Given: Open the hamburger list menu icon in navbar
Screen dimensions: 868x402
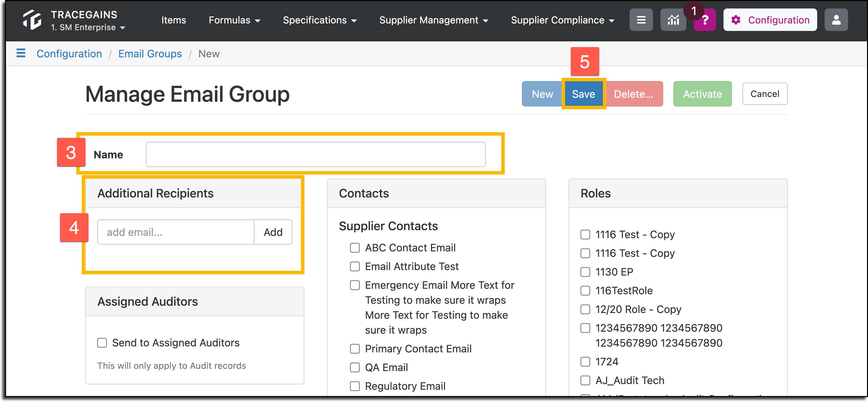Looking at the screenshot, I should click(641, 20).
